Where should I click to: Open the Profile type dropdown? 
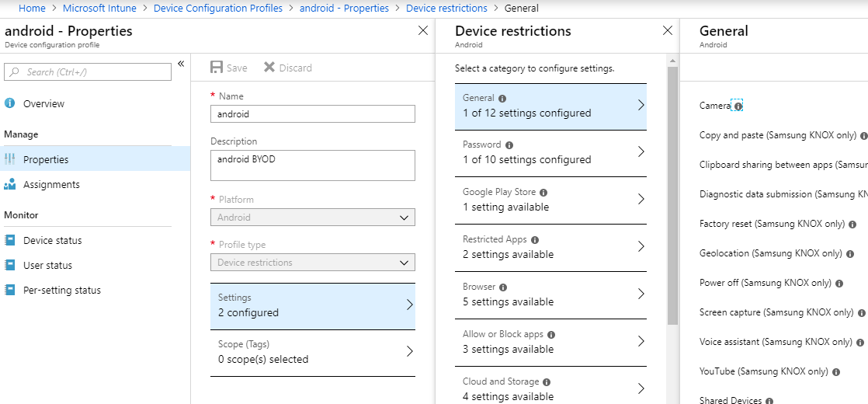[x=312, y=263]
